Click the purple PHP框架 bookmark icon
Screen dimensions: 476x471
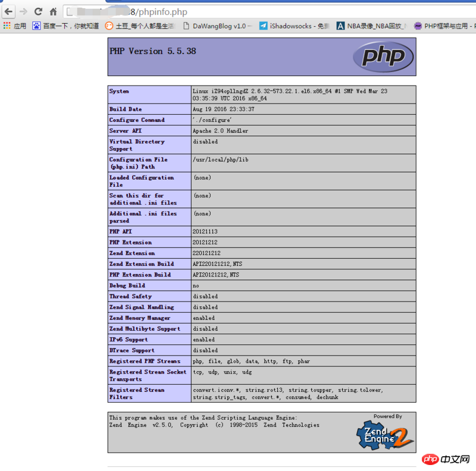click(418, 26)
